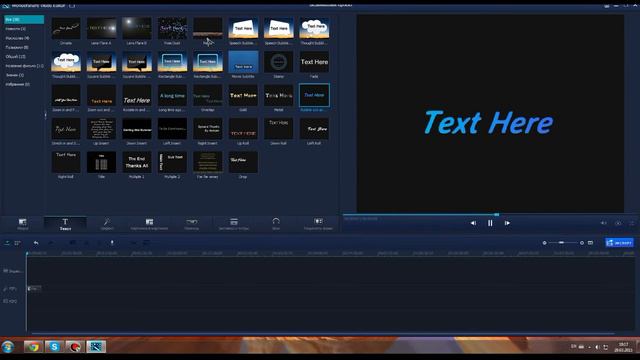
Task: Adjust the timeline zoom slider handle
Action: [x=562, y=243]
